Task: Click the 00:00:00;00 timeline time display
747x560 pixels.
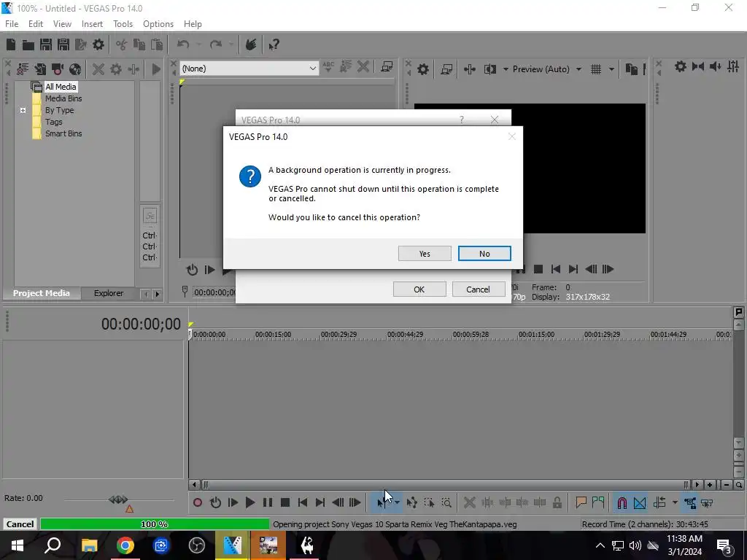Action: (141, 324)
